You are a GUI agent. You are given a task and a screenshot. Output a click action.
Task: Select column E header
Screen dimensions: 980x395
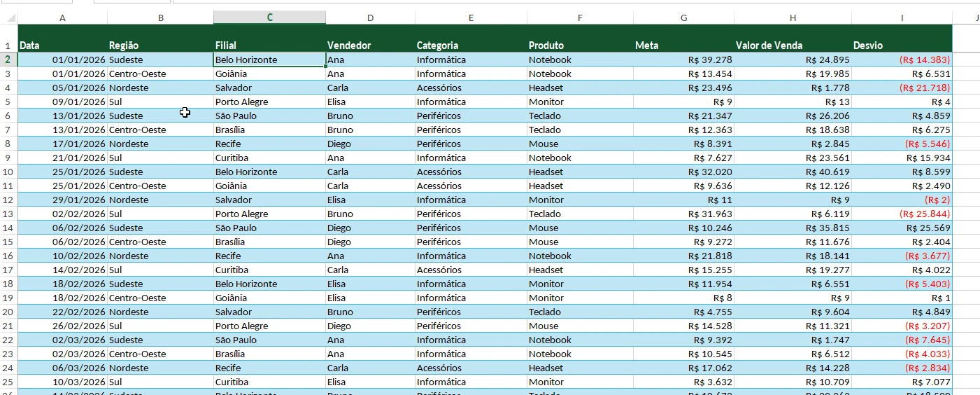coord(471,18)
